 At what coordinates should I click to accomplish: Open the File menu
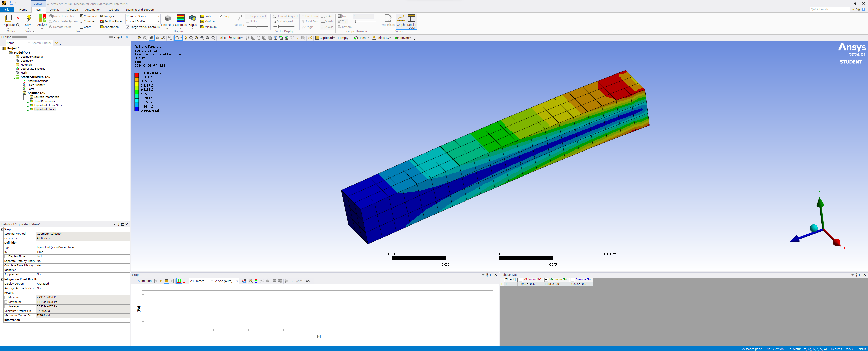click(7, 10)
